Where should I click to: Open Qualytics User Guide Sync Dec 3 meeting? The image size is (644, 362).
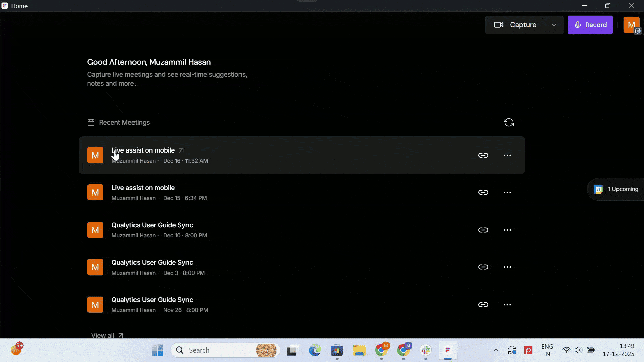[152, 263]
